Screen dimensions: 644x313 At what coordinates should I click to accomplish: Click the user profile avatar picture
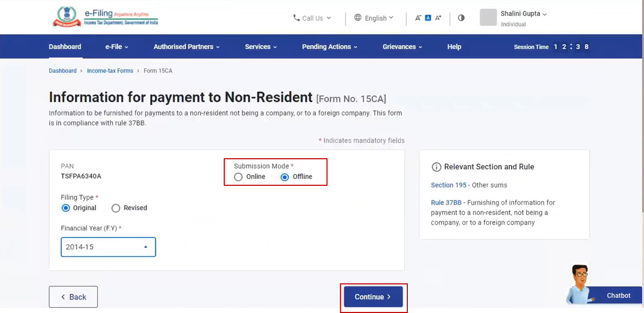pyautogui.click(x=488, y=18)
